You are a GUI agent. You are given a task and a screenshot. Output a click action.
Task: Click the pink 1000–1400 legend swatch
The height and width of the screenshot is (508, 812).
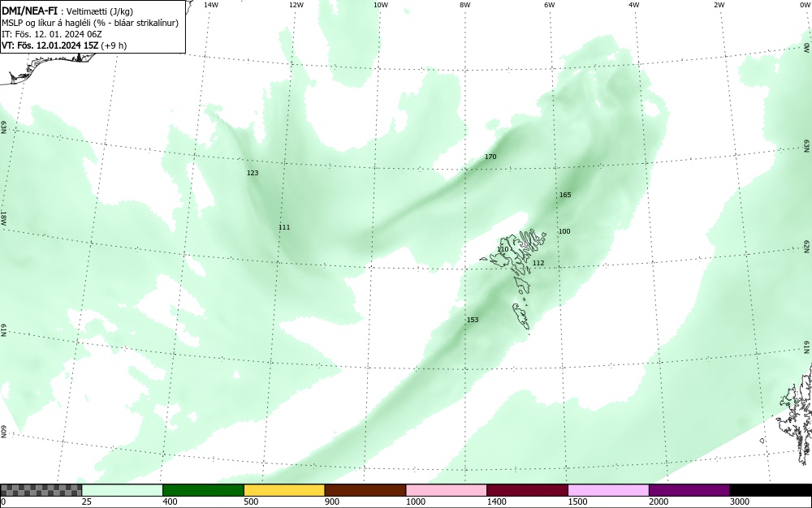coord(447,490)
